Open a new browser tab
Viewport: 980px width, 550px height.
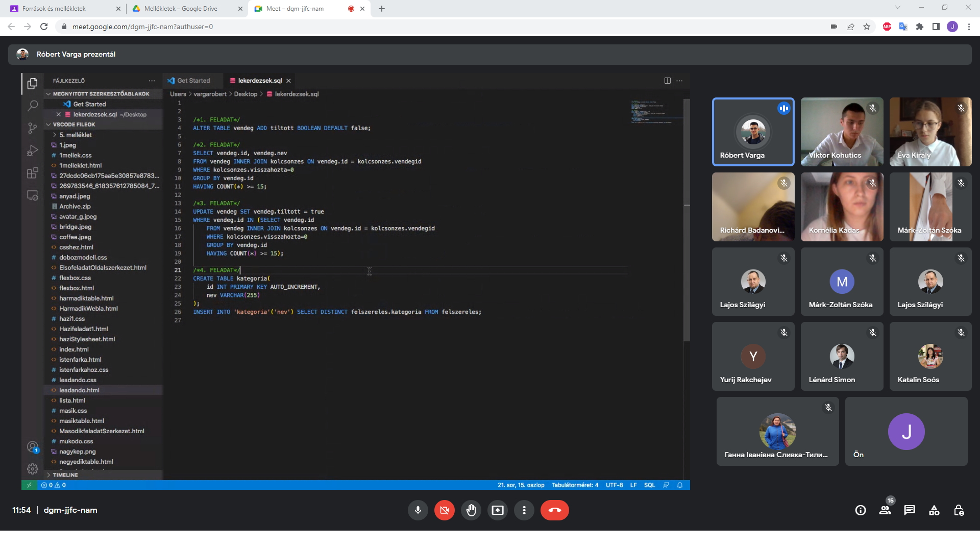click(382, 9)
